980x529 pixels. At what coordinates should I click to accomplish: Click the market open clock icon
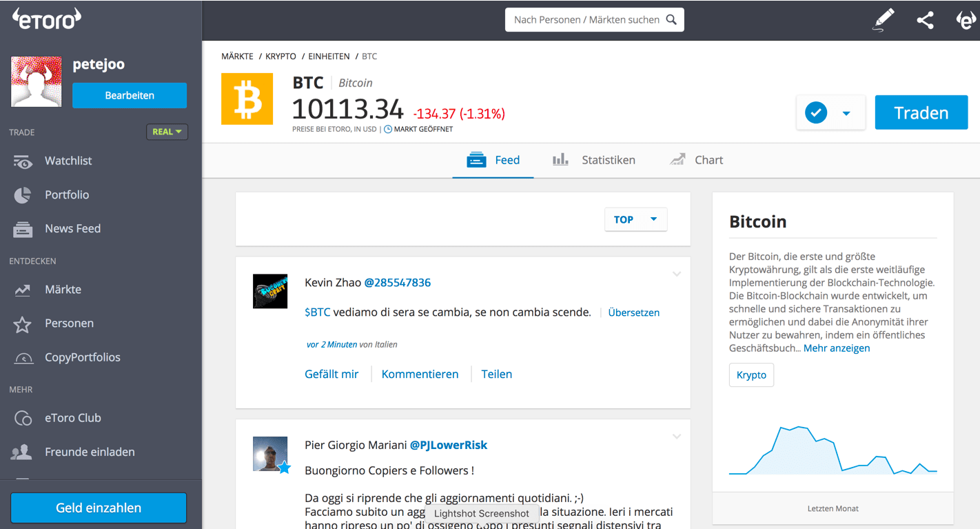(388, 129)
